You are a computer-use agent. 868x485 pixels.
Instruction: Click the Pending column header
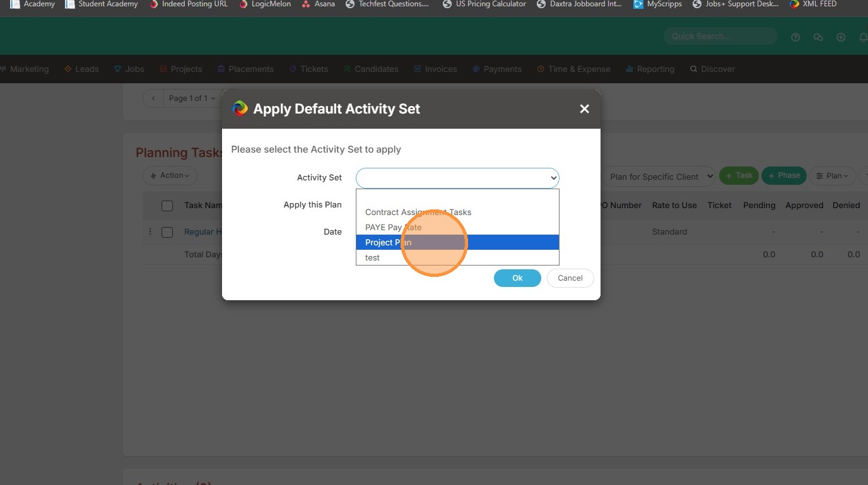(759, 205)
